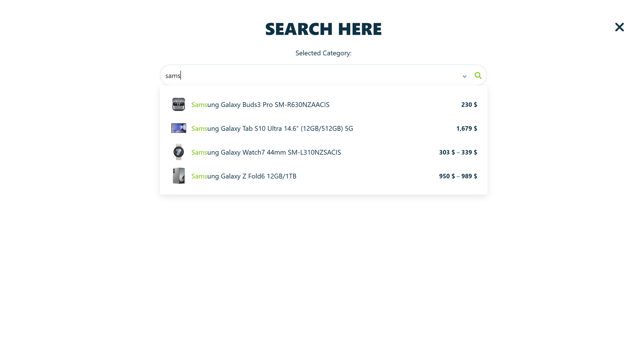This screenshot has width=644, height=354.
Task: Click the Galaxy Buds3 Pro earbuds thumbnail
Action: pyautogui.click(x=179, y=104)
